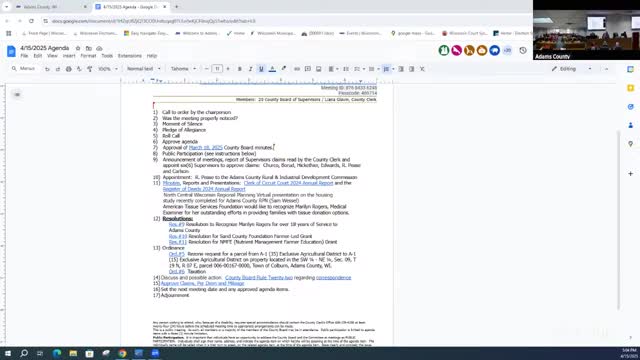Open the Normal text style dropdown
Image resolution: width=640 pixels, height=360 pixels.
pyautogui.click(x=144, y=69)
